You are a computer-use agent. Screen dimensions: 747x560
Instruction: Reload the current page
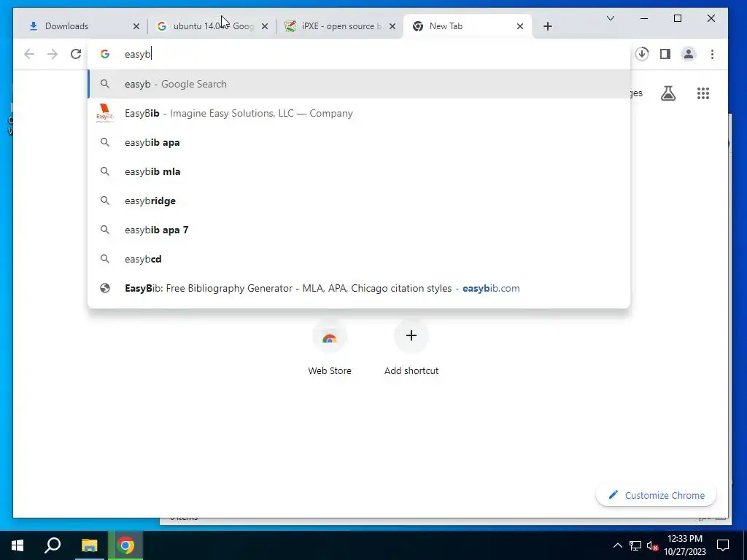click(x=76, y=54)
